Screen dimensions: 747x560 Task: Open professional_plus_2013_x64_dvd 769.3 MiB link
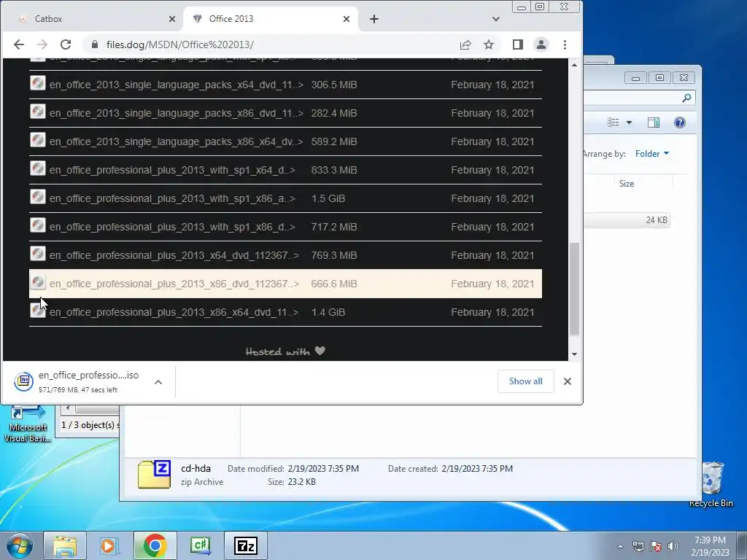click(x=174, y=256)
